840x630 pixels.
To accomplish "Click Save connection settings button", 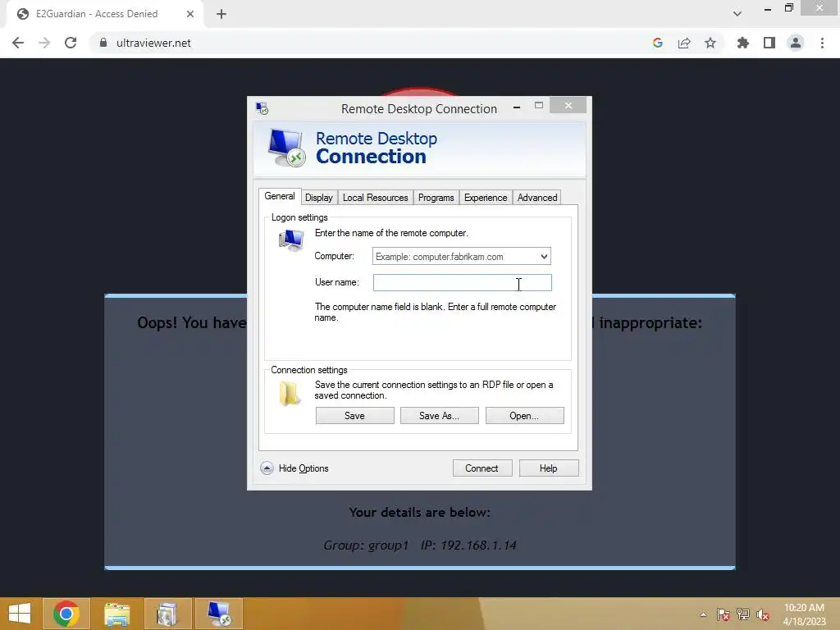I will [354, 416].
